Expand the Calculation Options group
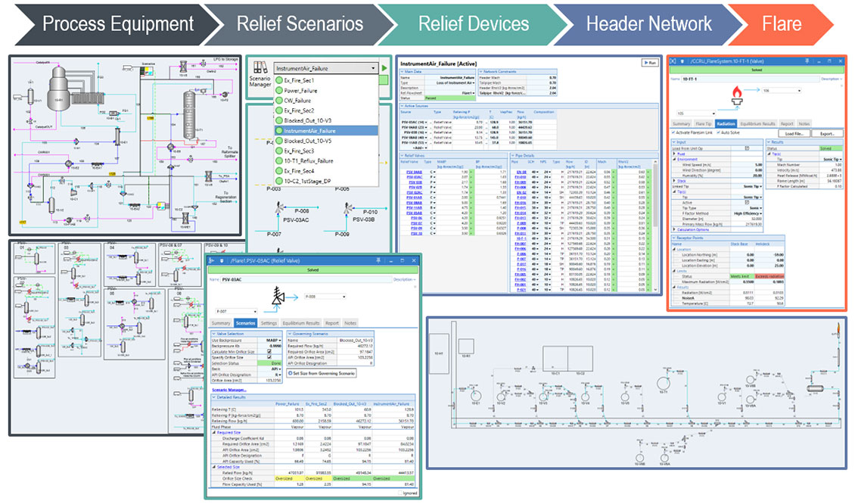This screenshot has width=855, height=504. (x=674, y=229)
